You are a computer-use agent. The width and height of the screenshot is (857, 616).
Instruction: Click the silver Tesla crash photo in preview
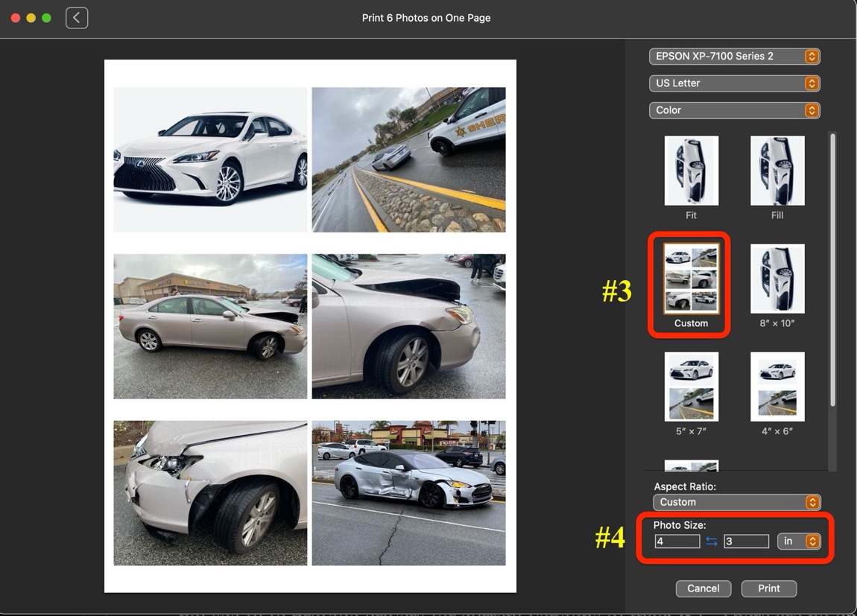(x=409, y=492)
